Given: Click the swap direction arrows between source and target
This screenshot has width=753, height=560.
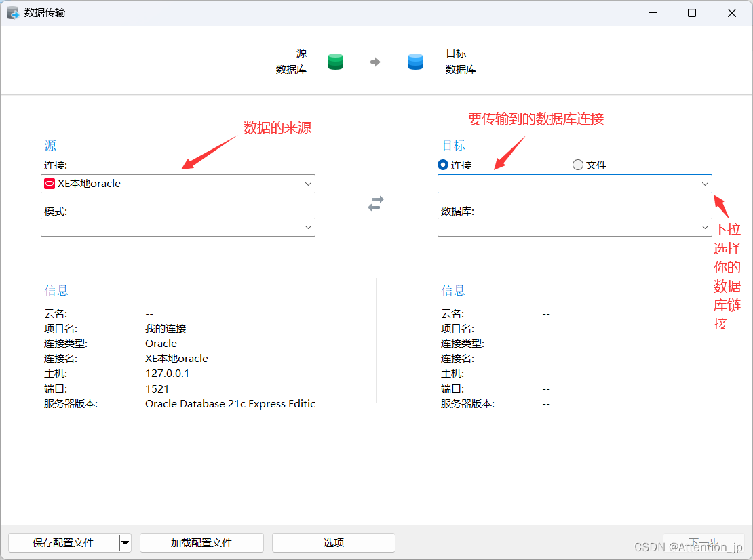Looking at the screenshot, I should [375, 204].
